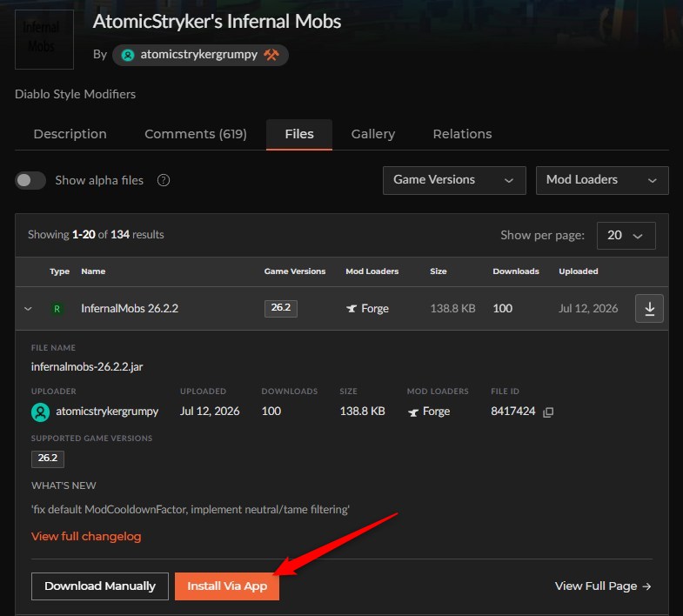Image resolution: width=683 pixels, height=616 pixels.
Task: Switch to the Description tab
Action: pos(70,134)
